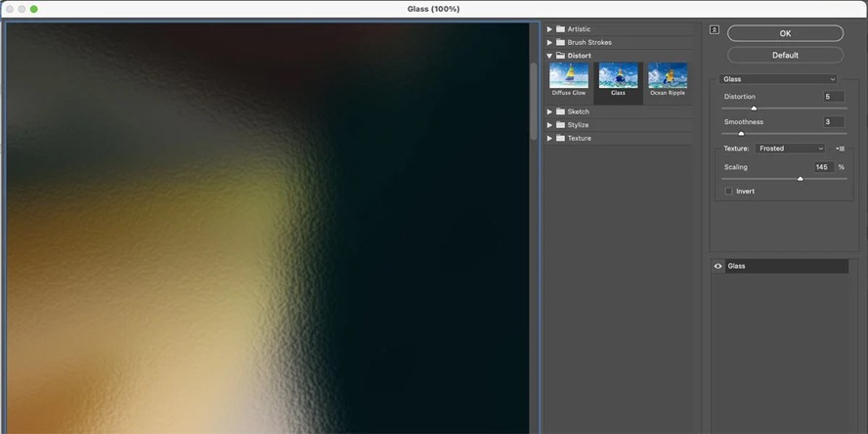Open the texture options flyout menu icon
The height and width of the screenshot is (434, 868).
(x=840, y=149)
